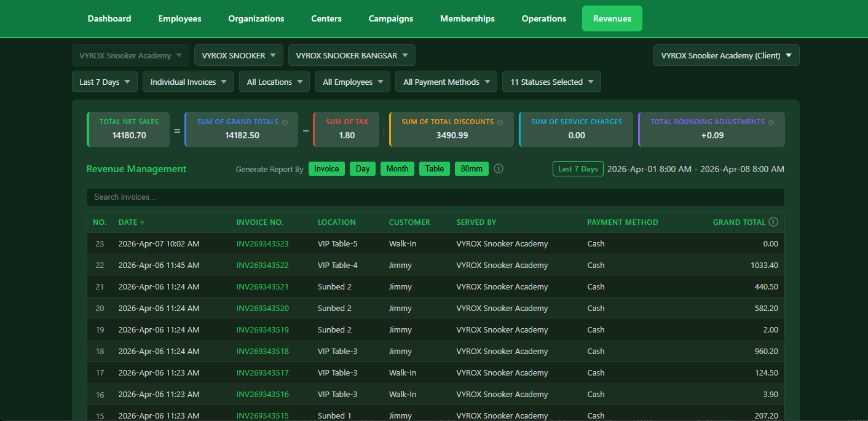The height and width of the screenshot is (421, 868).
Task: Switch report generation to Month
Action: coord(397,168)
